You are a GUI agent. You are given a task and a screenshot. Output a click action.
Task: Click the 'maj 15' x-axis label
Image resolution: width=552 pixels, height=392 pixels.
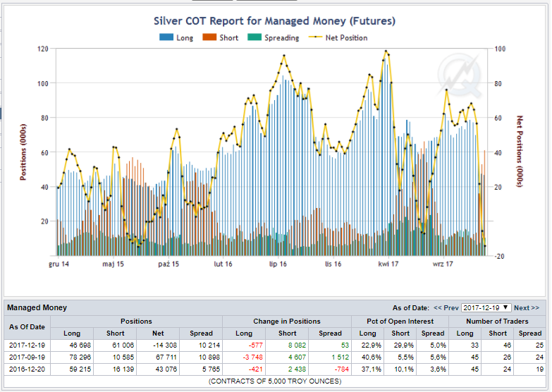(x=113, y=264)
